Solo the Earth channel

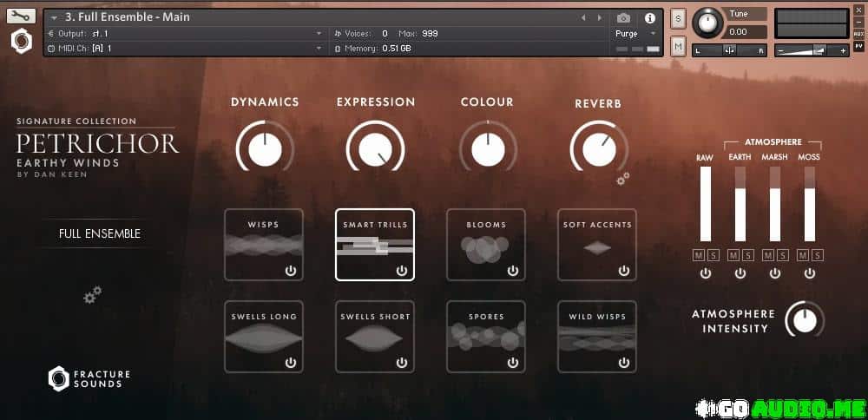[x=747, y=255]
